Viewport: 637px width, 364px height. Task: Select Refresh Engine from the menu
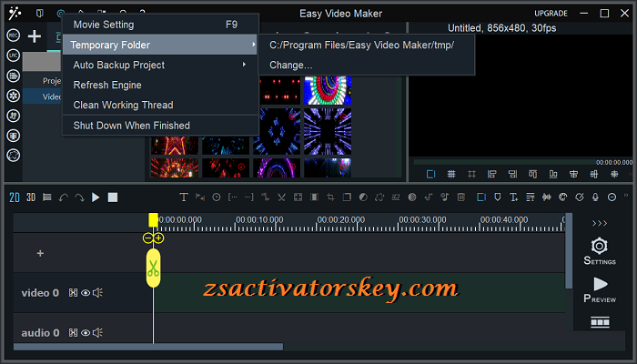click(x=160, y=85)
